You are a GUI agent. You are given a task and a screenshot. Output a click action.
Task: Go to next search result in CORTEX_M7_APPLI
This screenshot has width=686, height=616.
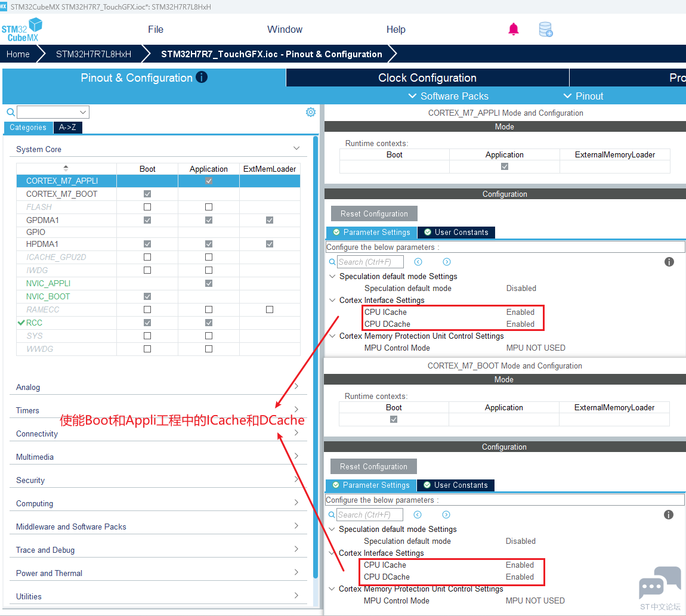[447, 262]
